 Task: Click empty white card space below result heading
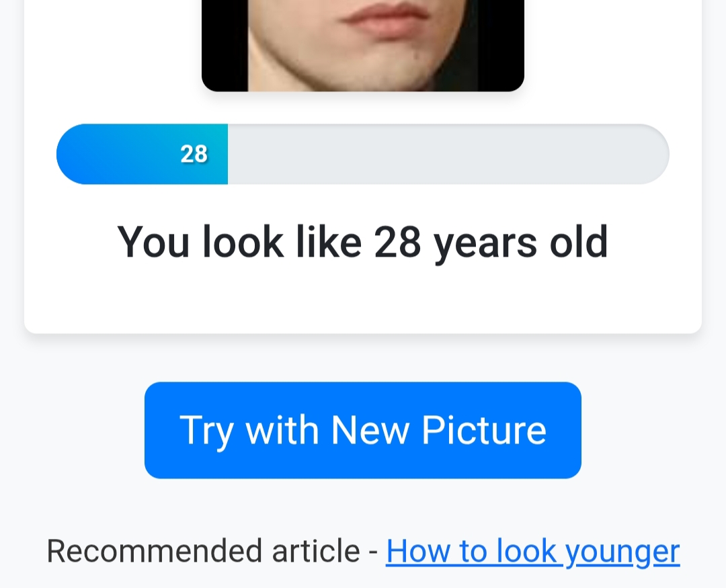(362, 302)
